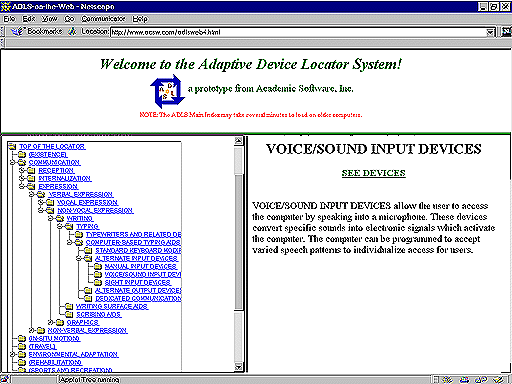The height and width of the screenshot is (384, 512).
Task: Click folder icon beside VERBAL EXPRESSION
Action: coord(41,194)
